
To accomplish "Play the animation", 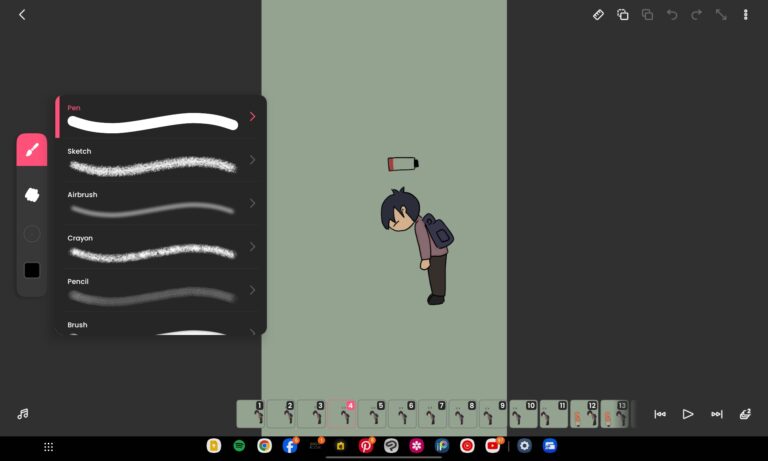I will (688, 414).
